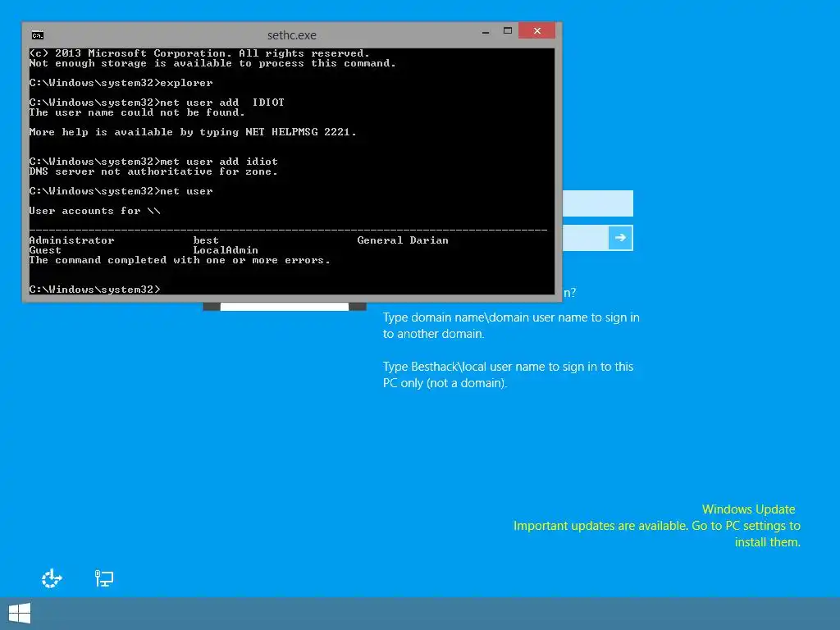Maximize the sethc.exe window

(507, 31)
